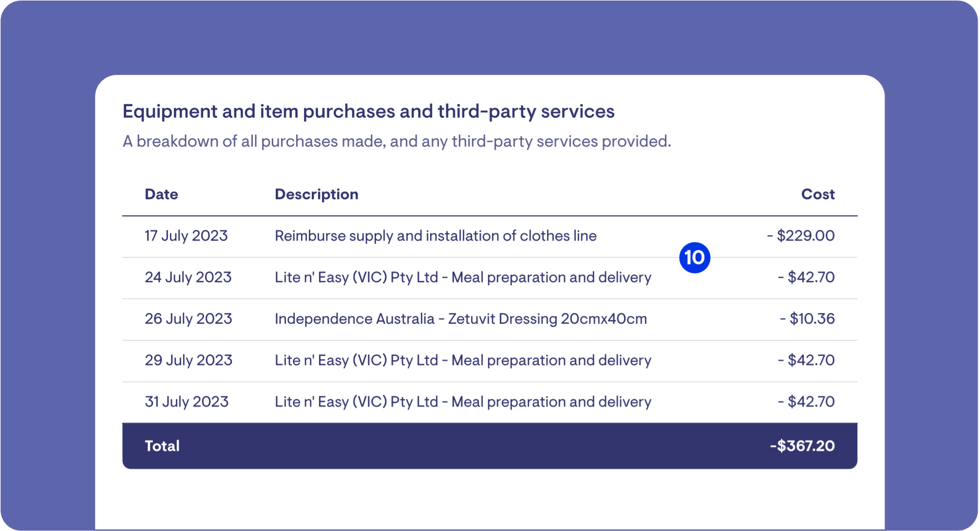Click the clothes line reimbursement description
This screenshot has height=531, width=980.
(435, 236)
